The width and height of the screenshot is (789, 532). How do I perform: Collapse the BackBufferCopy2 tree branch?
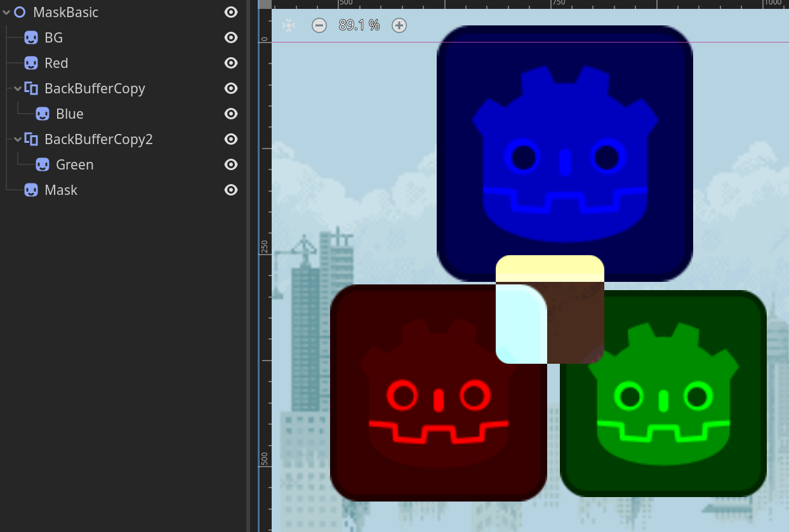tap(18, 139)
